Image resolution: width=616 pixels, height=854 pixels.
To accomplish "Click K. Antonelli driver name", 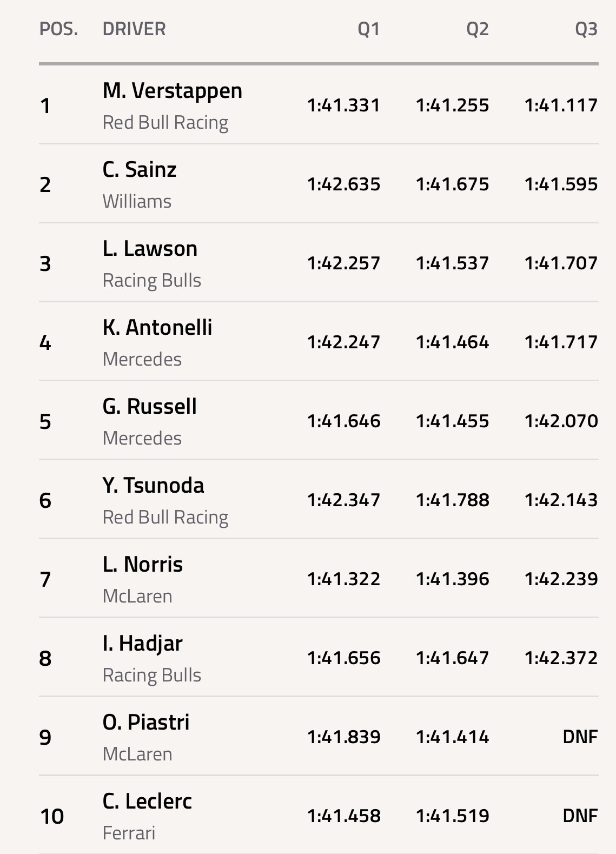I will pos(157,328).
